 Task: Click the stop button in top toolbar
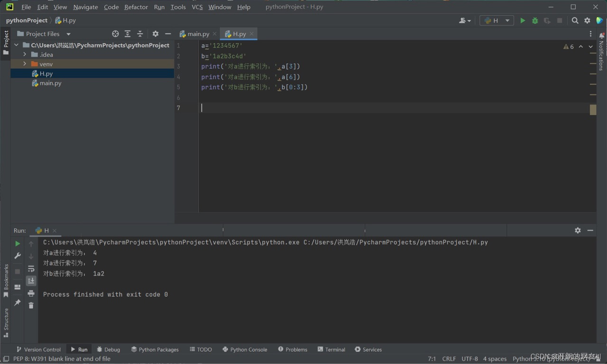coord(560,20)
